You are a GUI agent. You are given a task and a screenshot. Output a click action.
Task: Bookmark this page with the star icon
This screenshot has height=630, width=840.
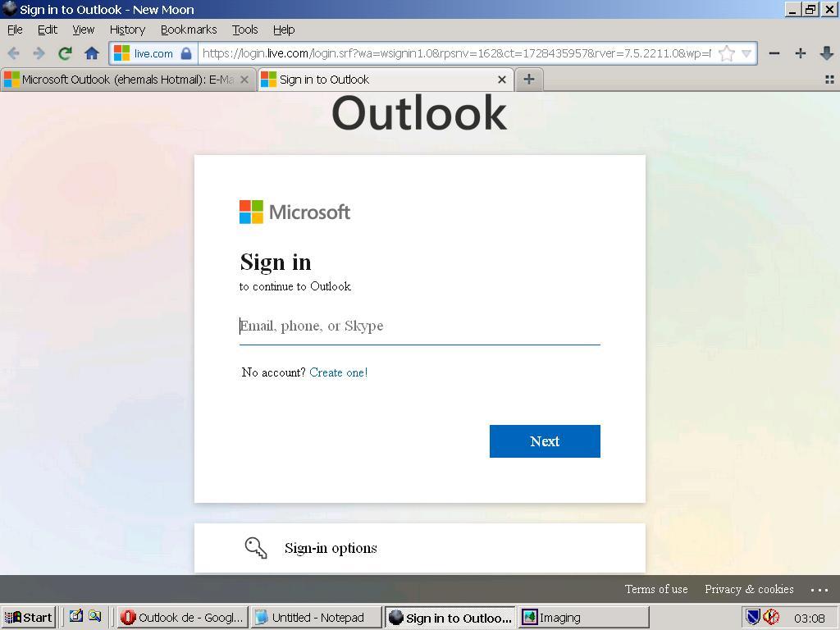click(x=727, y=53)
